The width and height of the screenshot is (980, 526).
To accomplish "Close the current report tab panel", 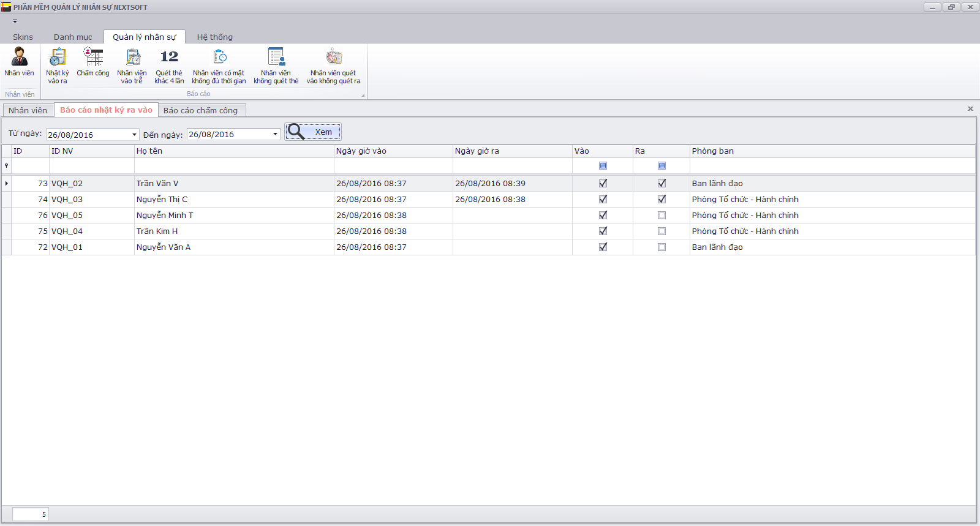I will click(970, 108).
